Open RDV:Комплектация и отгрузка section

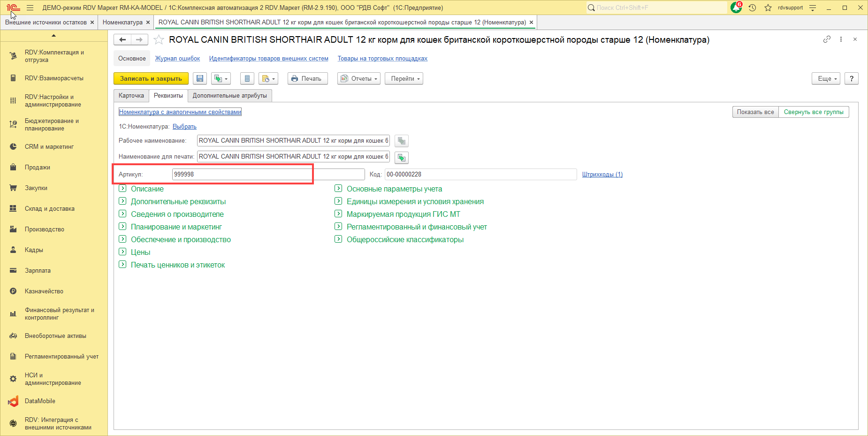54,56
